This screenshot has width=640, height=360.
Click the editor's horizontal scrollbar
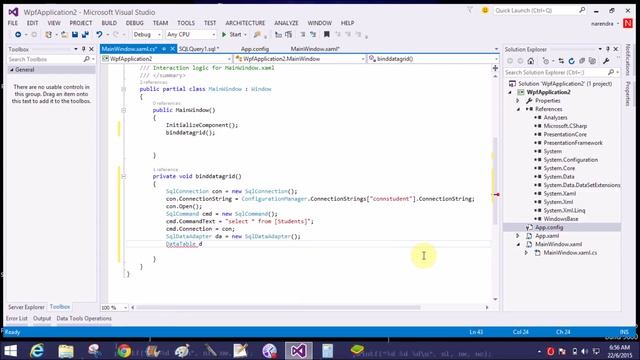pyautogui.click(x=278, y=307)
